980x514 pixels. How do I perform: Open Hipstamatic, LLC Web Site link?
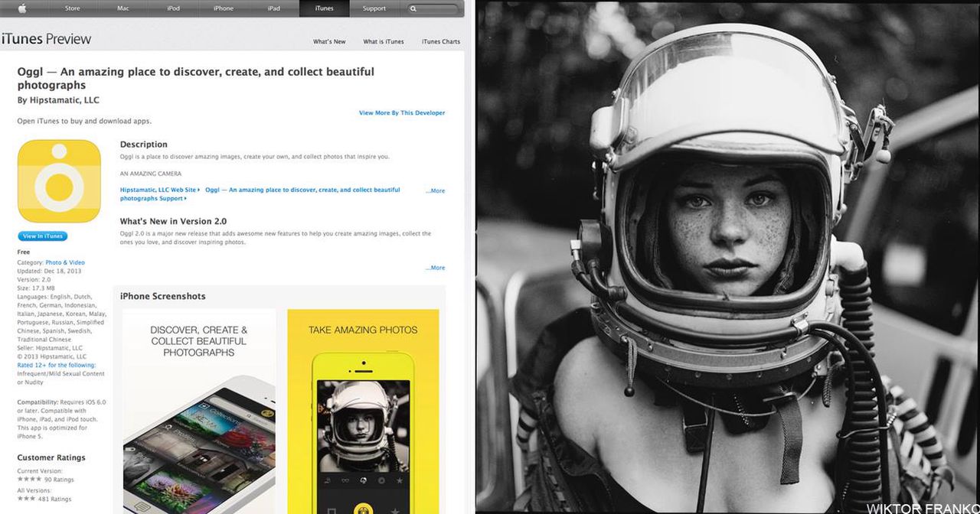(159, 190)
